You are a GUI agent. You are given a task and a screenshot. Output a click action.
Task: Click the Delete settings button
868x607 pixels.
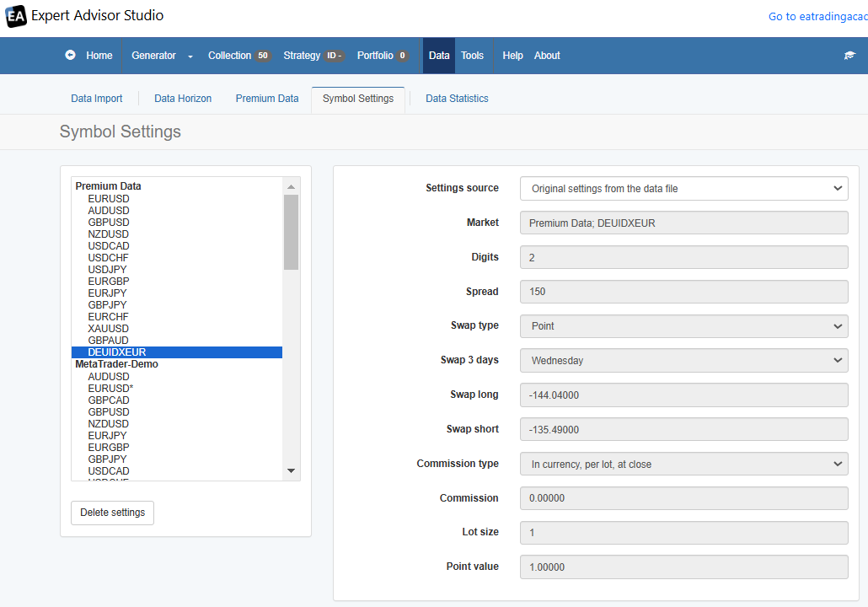pos(112,513)
